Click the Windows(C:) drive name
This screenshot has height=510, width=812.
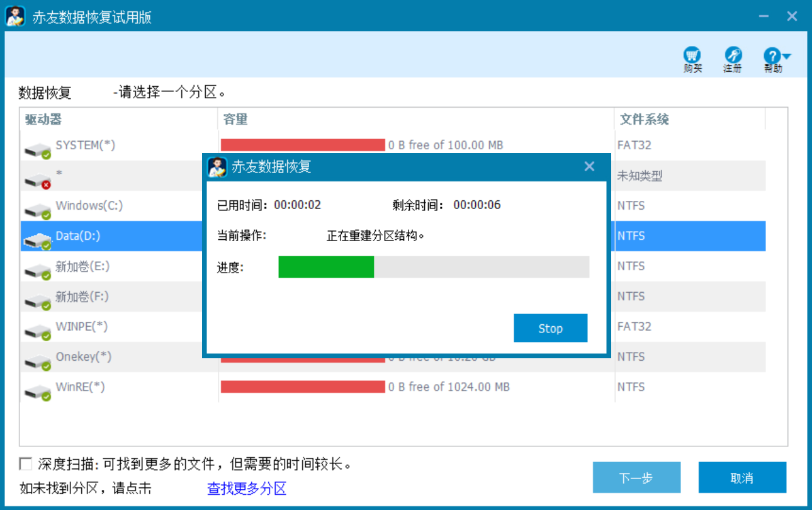[x=89, y=205]
